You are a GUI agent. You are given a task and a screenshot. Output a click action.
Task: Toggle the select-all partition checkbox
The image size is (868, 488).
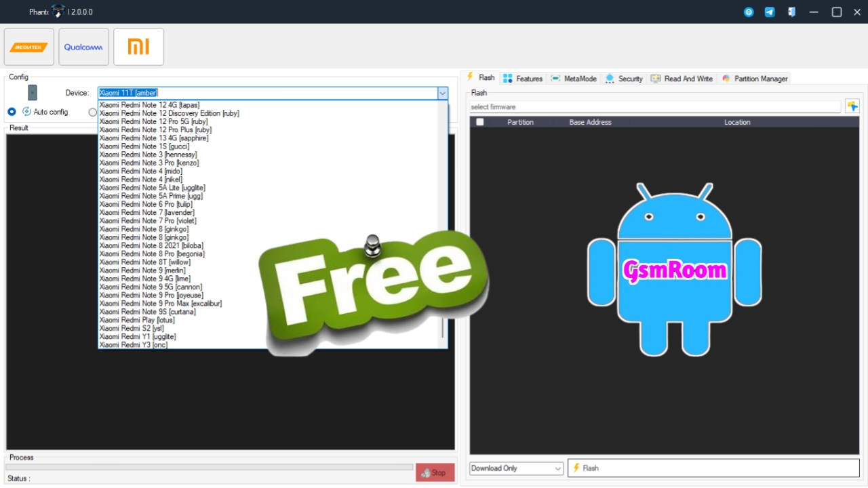pyautogui.click(x=480, y=122)
